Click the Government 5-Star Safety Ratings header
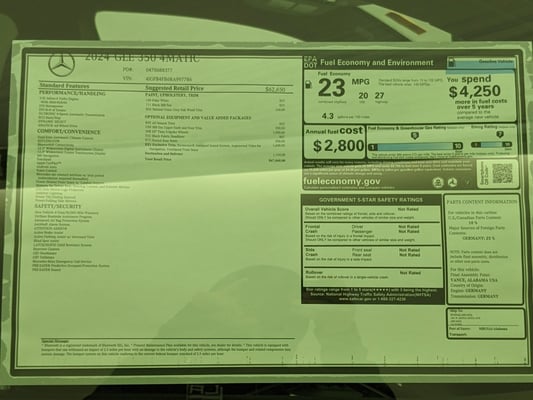The width and height of the screenshot is (533, 400). (x=371, y=200)
